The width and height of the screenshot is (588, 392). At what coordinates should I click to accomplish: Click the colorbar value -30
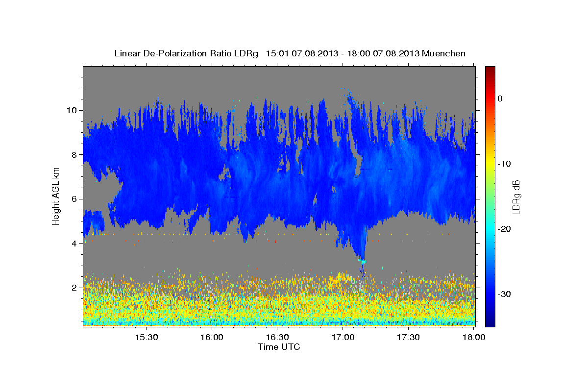pos(505,294)
